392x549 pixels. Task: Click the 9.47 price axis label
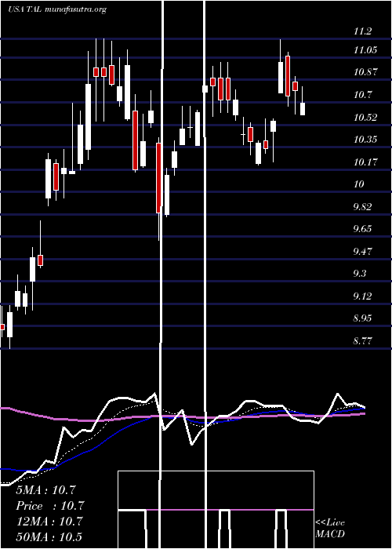tap(362, 252)
